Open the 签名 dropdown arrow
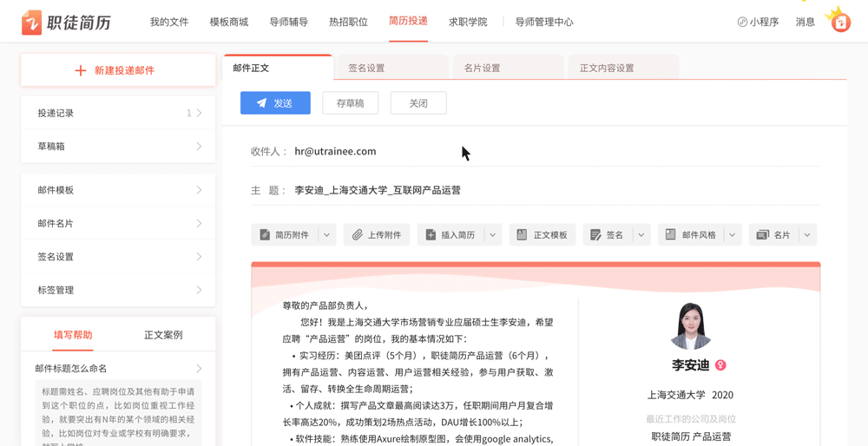The height and width of the screenshot is (446, 868). [641, 234]
